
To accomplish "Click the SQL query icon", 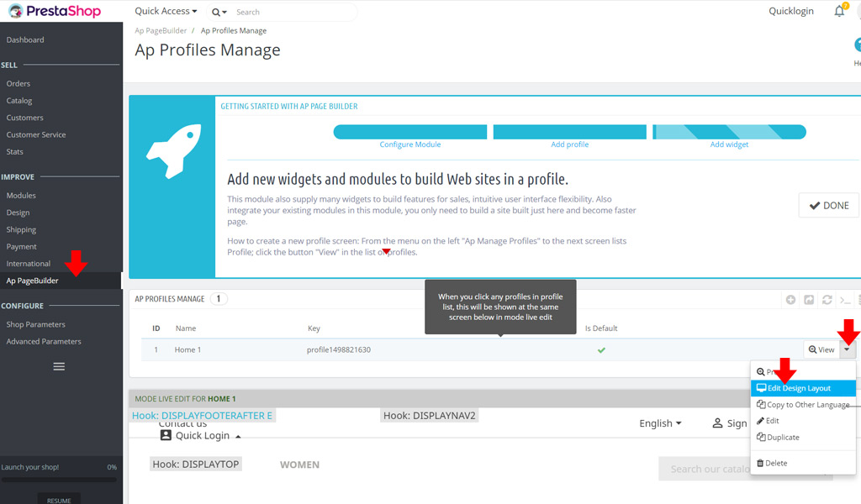I will tap(845, 299).
